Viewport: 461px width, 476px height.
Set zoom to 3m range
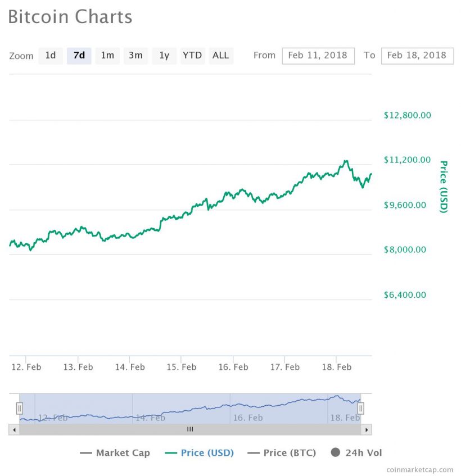point(135,56)
